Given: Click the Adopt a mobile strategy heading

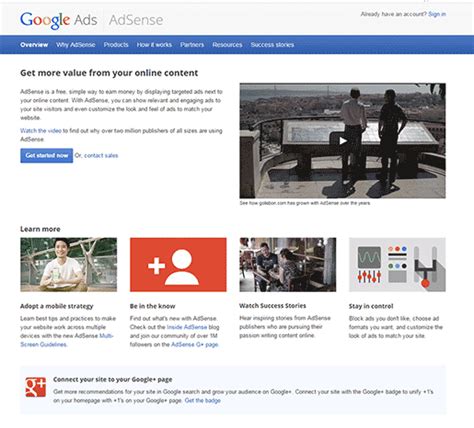Looking at the screenshot, I should coord(57,306).
